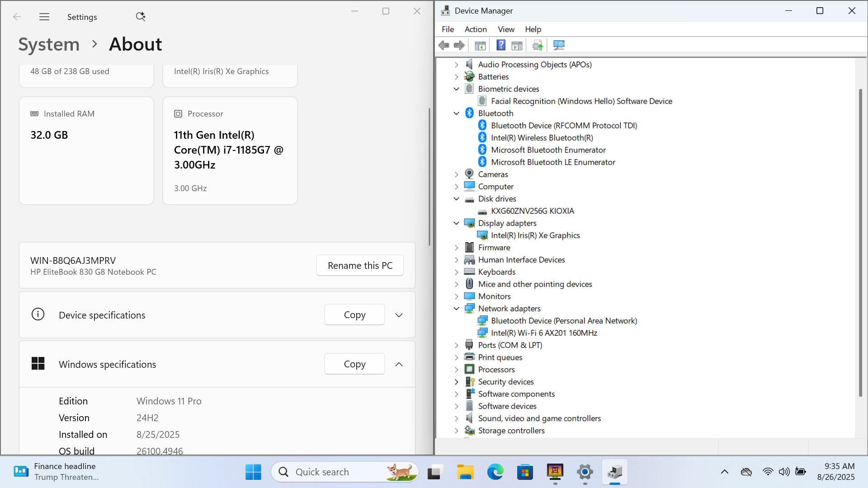Screen dimensions: 868x488
Task: Collapse the Disk drives category
Action: pos(457,199)
